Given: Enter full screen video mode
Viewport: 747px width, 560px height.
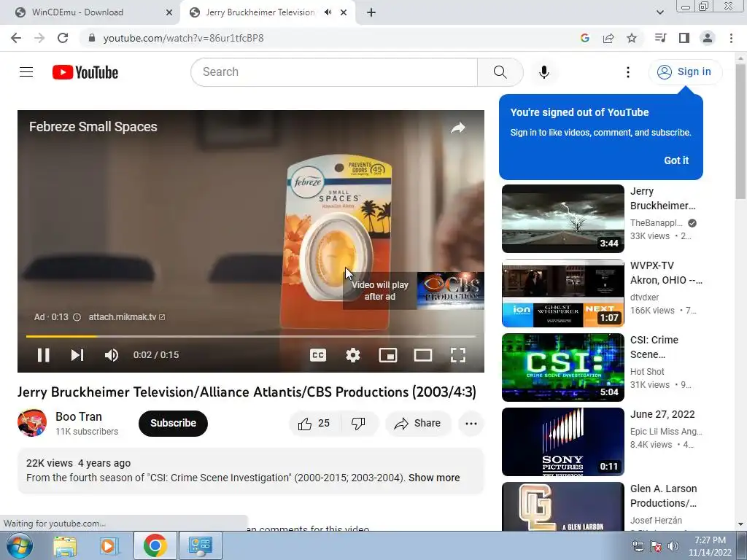Looking at the screenshot, I should (x=458, y=355).
